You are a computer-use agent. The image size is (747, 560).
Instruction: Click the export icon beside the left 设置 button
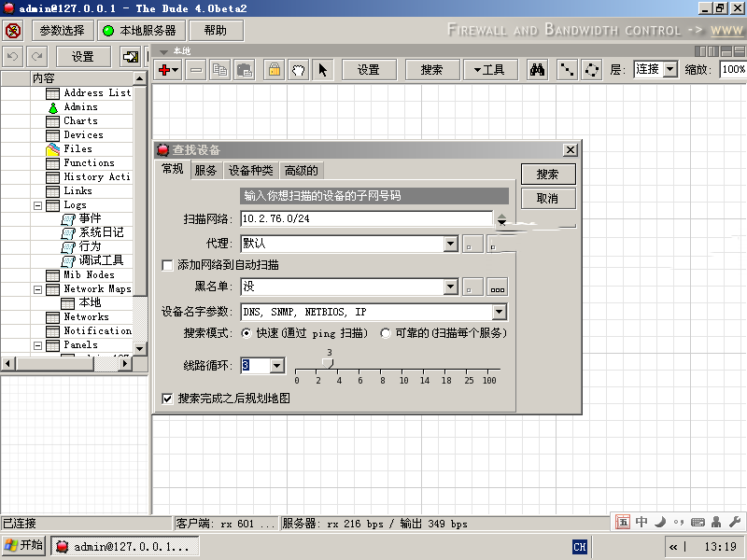[x=130, y=57]
